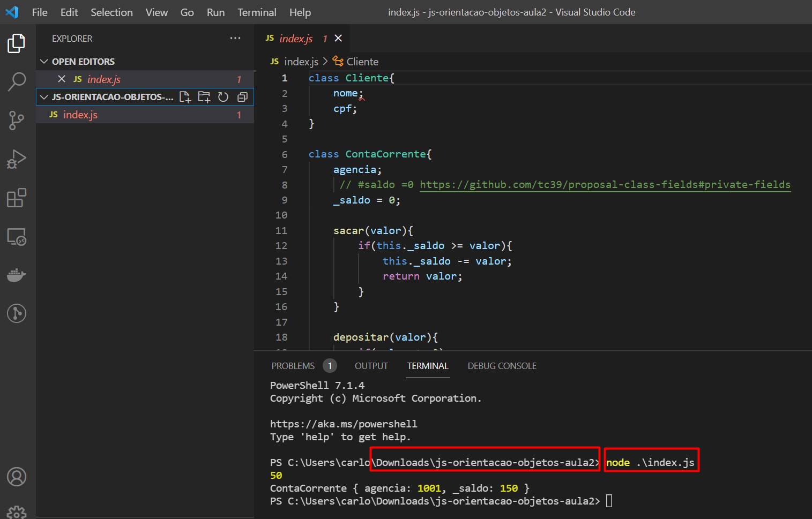Click the 'nome;' field line
Screen dimensions: 812x519
[348, 93]
